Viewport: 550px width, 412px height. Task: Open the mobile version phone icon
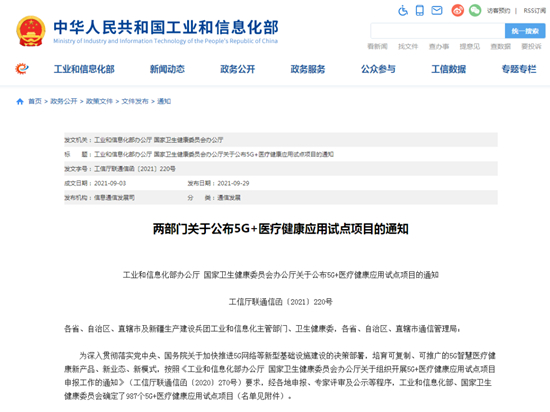[420, 11]
